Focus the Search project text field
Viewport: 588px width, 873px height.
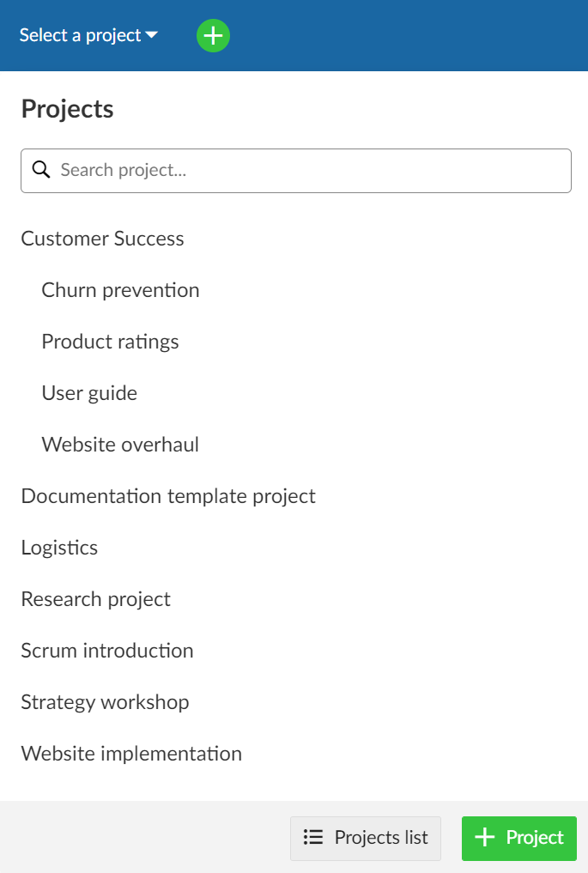pos(309,170)
